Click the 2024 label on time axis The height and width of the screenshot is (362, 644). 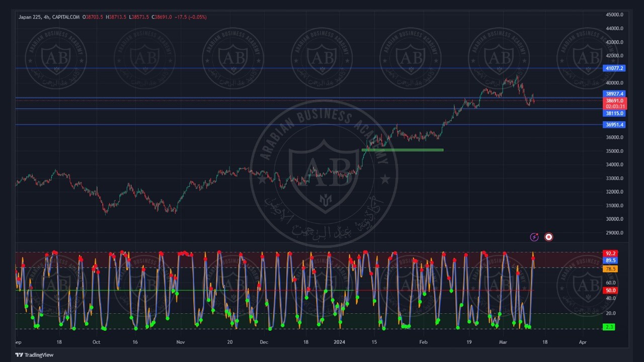click(x=340, y=342)
